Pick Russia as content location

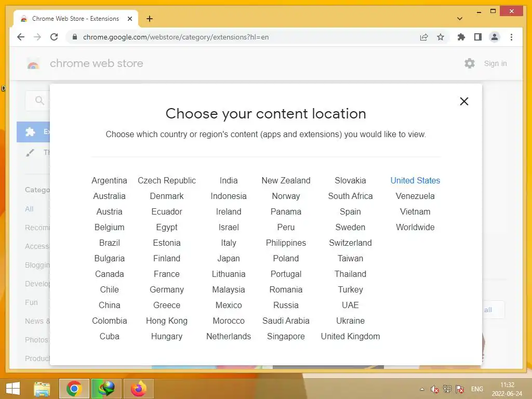point(286,305)
